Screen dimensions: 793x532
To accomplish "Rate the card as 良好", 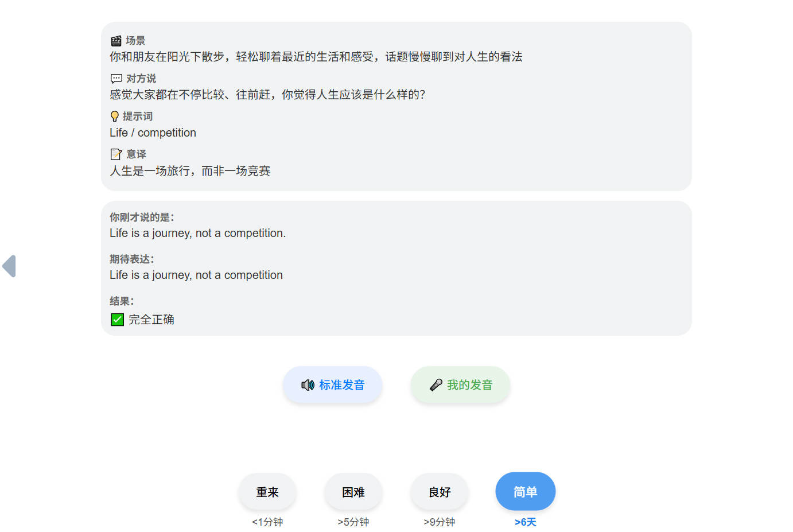I will click(440, 492).
